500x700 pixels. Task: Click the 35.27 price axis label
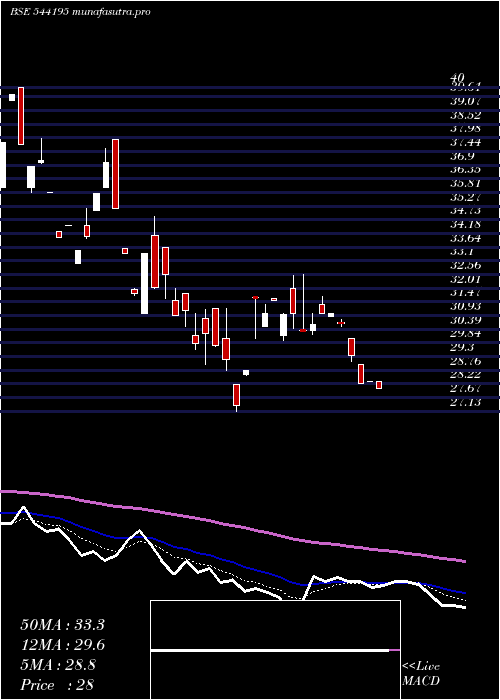point(465,197)
